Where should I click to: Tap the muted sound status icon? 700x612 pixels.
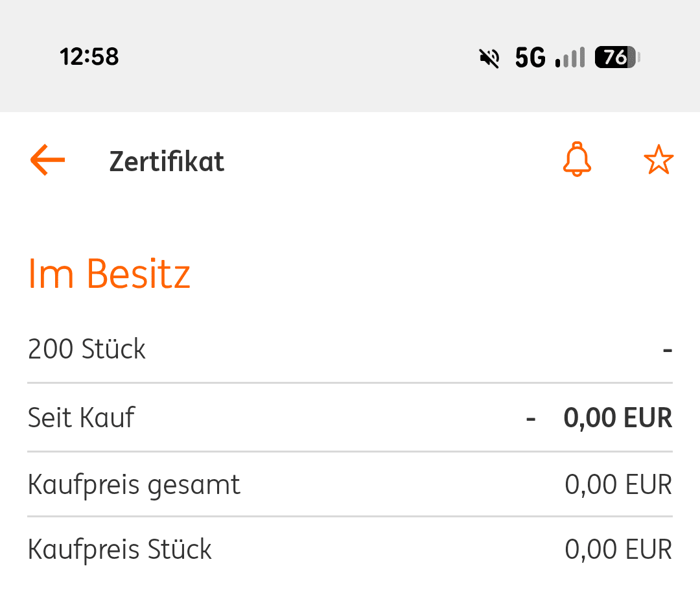tap(489, 58)
